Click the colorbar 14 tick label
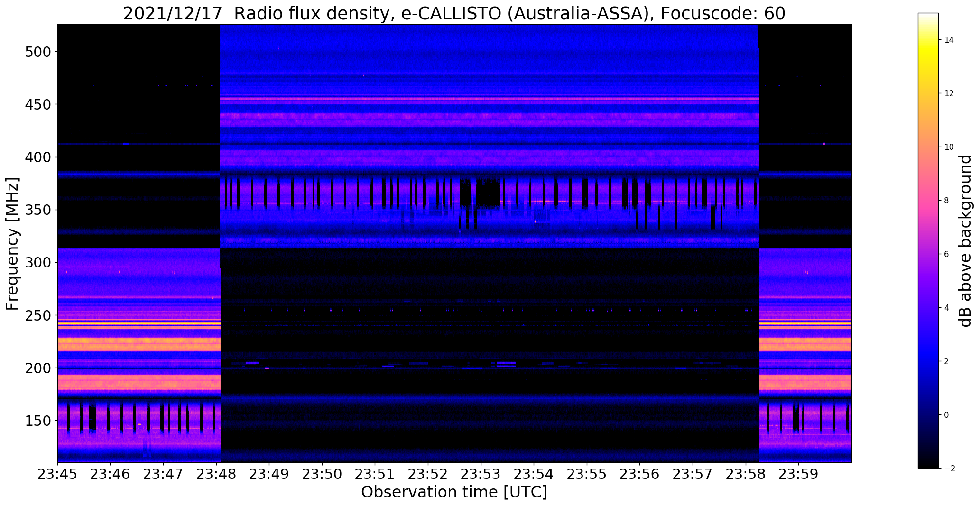The width and height of the screenshot is (980, 506). pyautogui.click(x=949, y=40)
